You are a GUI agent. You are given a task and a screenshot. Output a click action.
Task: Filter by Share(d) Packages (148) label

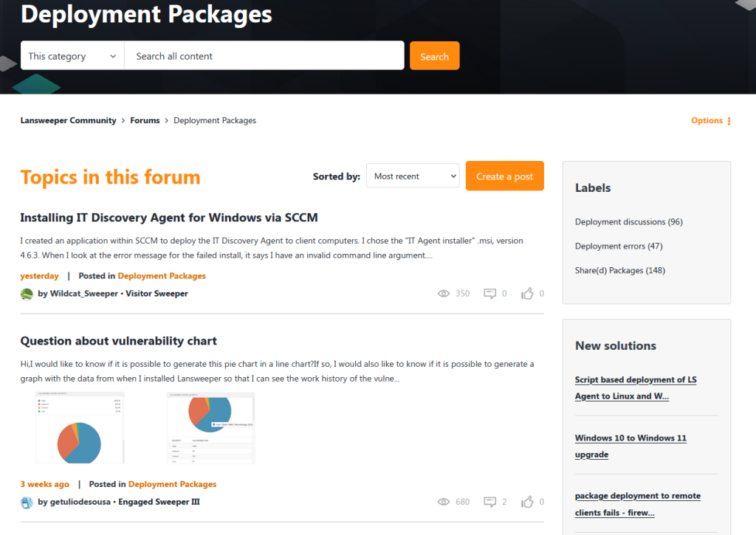click(620, 270)
